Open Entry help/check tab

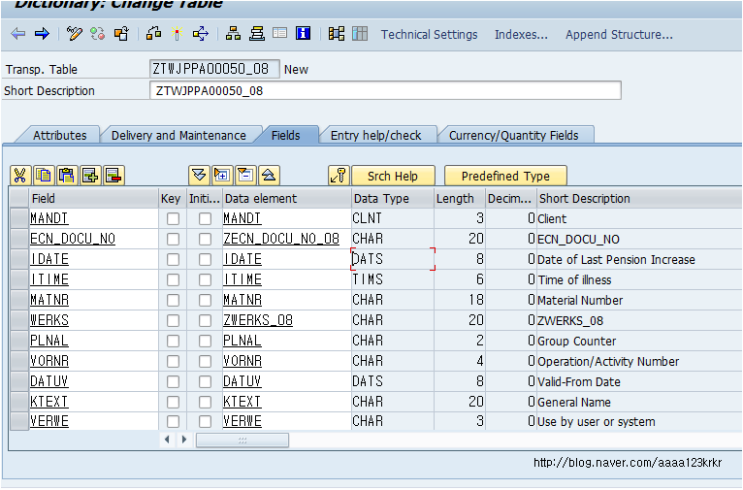pyautogui.click(x=376, y=136)
